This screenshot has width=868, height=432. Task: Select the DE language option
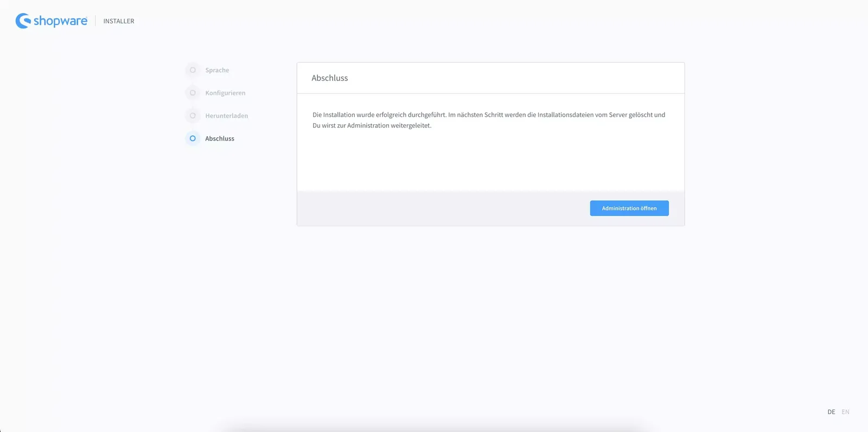pos(831,412)
